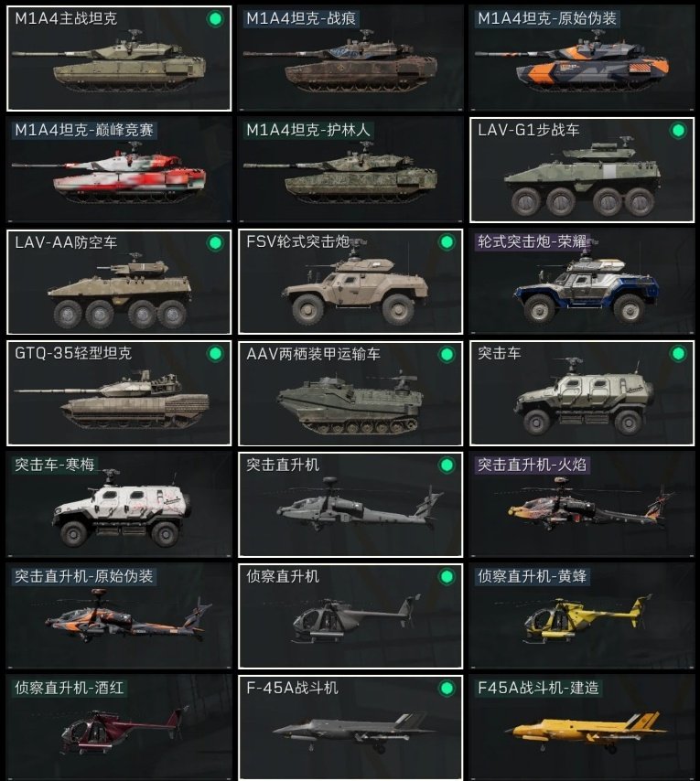The image size is (700, 781).
Task: Click the green dot on 突击车 card
Action: click(678, 354)
